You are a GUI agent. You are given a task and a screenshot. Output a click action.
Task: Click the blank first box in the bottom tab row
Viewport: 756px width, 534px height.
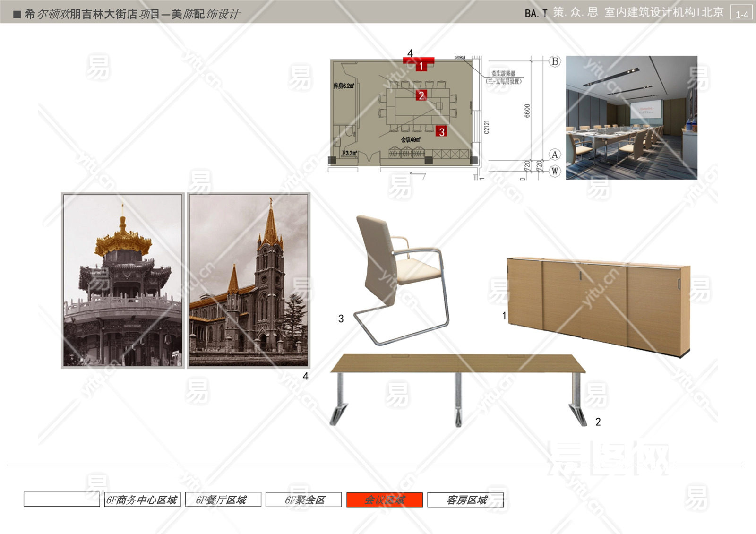(61, 500)
